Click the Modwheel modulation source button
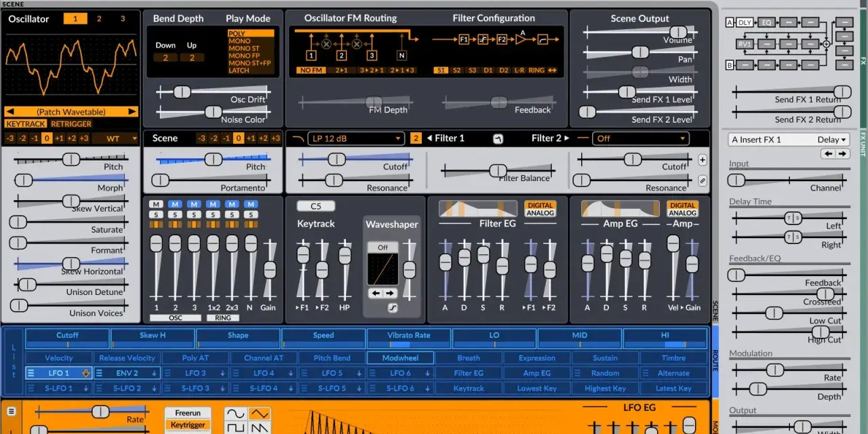The width and height of the screenshot is (868, 434). pyautogui.click(x=400, y=358)
